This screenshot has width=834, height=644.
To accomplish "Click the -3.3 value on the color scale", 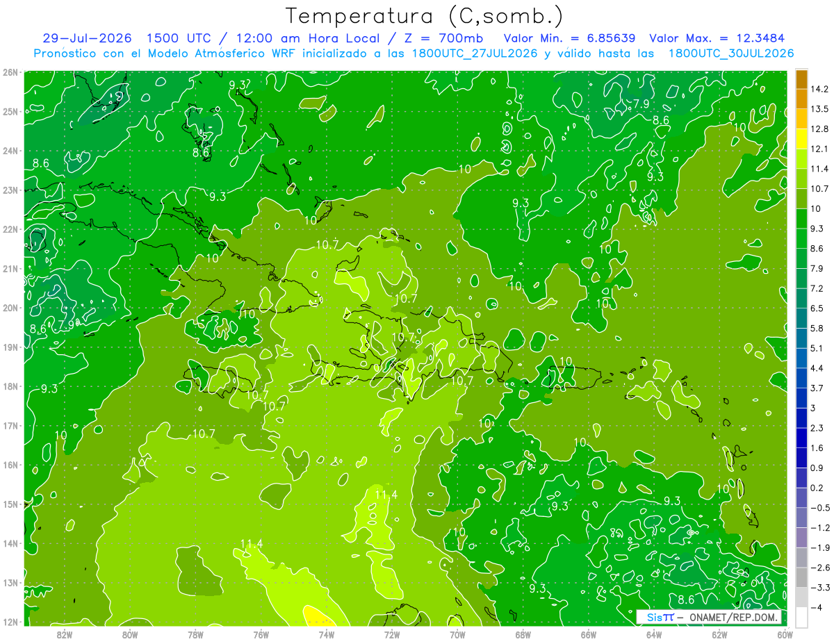I will [820, 588].
